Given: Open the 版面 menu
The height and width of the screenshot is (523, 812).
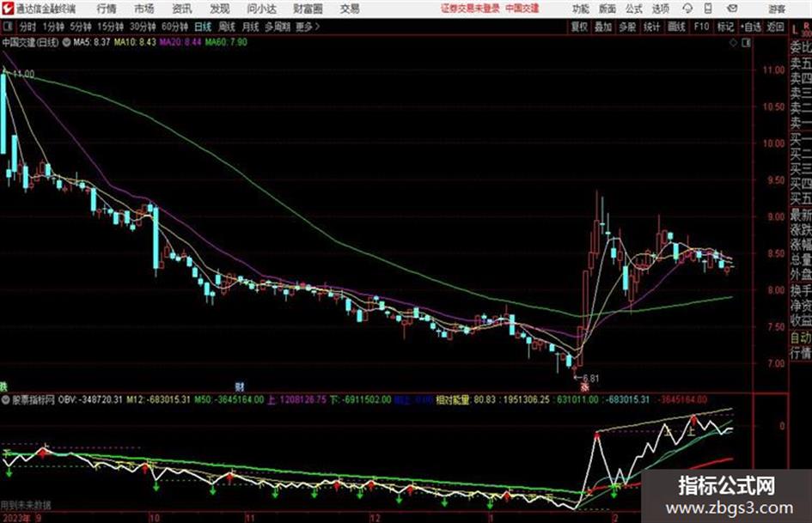Looking at the screenshot, I should click(607, 9).
